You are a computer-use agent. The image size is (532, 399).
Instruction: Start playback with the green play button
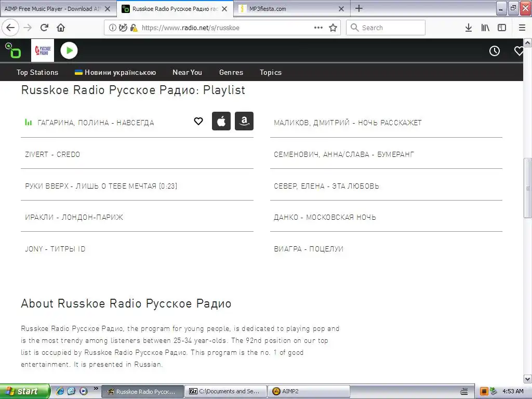coord(69,50)
